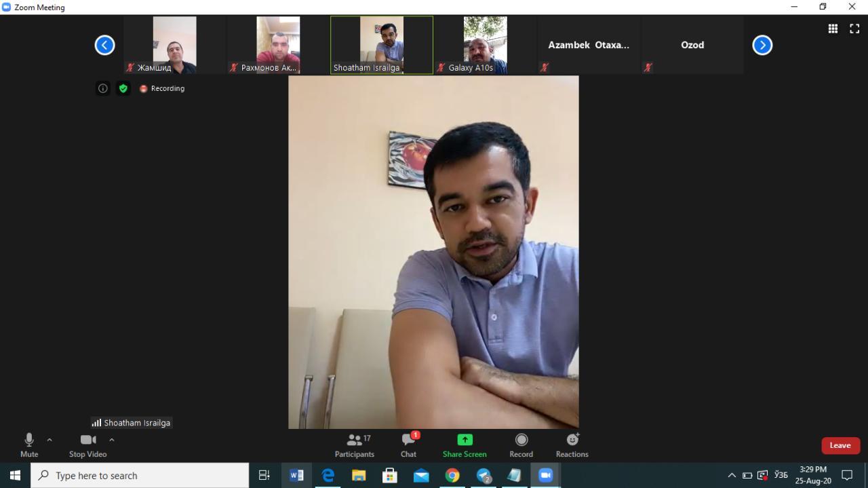This screenshot has height=488, width=868.
Task: Open the Chat panel
Action: pos(408,445)
